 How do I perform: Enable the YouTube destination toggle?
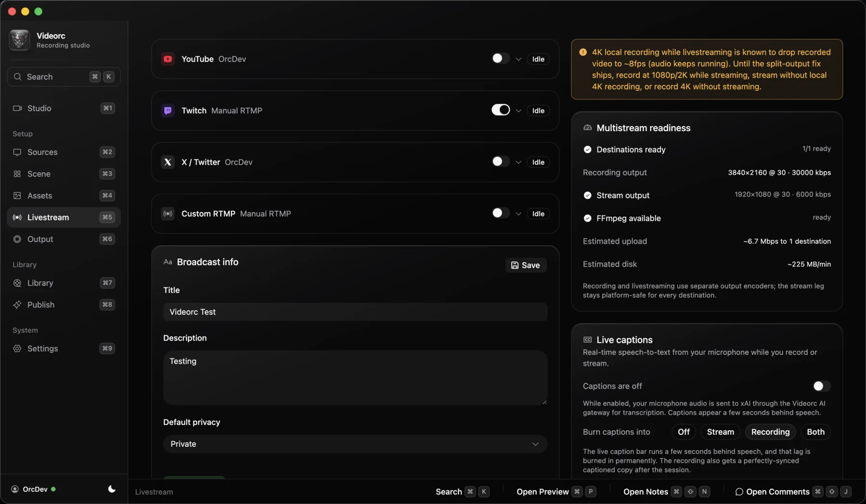[x=500, y=59]
